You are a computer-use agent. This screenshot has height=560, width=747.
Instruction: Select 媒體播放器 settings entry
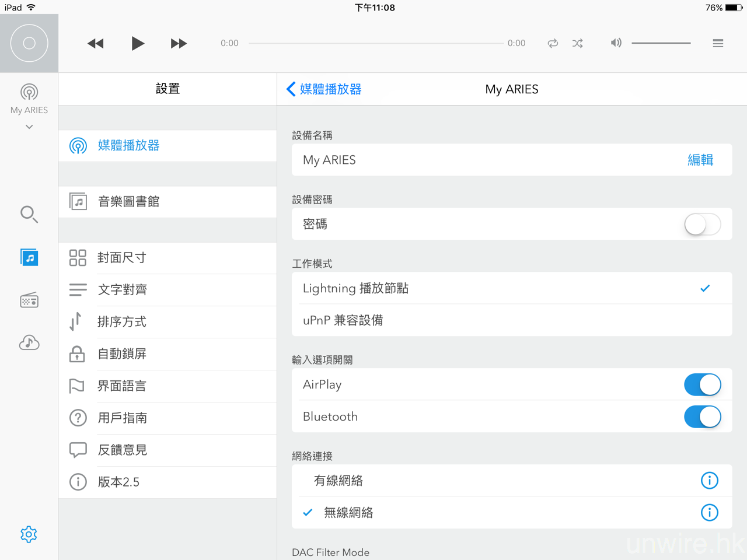click(x=167, y=146)
